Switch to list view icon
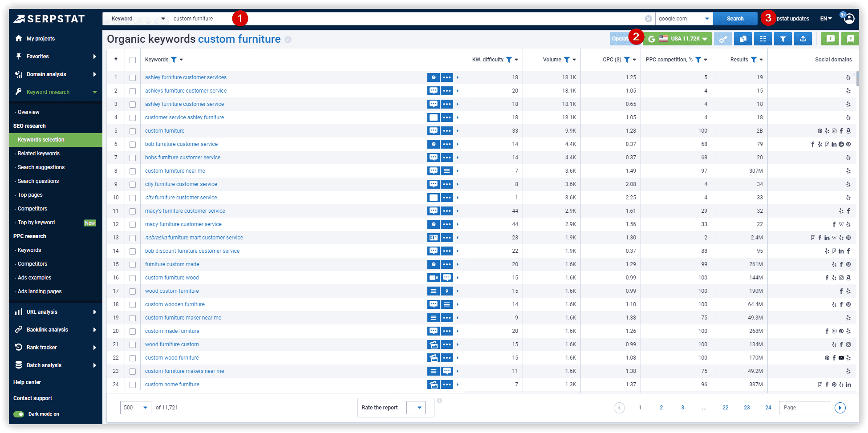 tap(763, 39)
